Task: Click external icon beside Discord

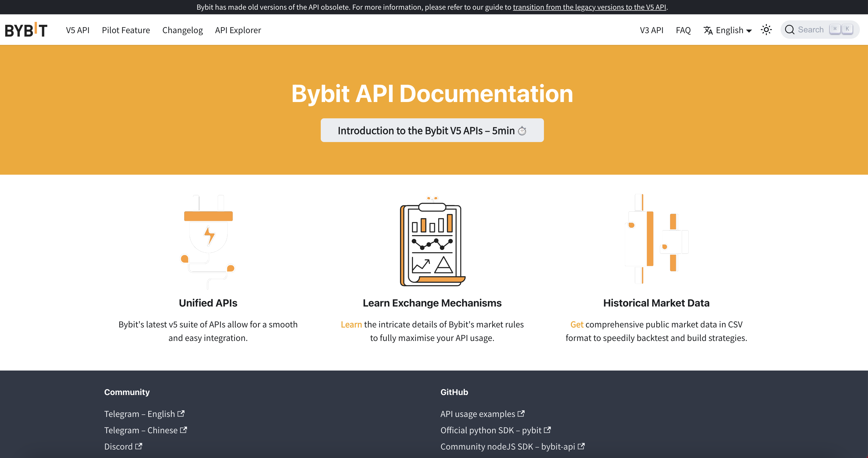Action: (139, 446)
